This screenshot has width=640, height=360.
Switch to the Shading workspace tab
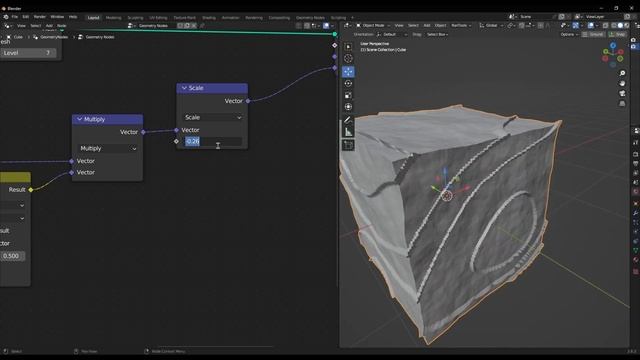[209, 18]
